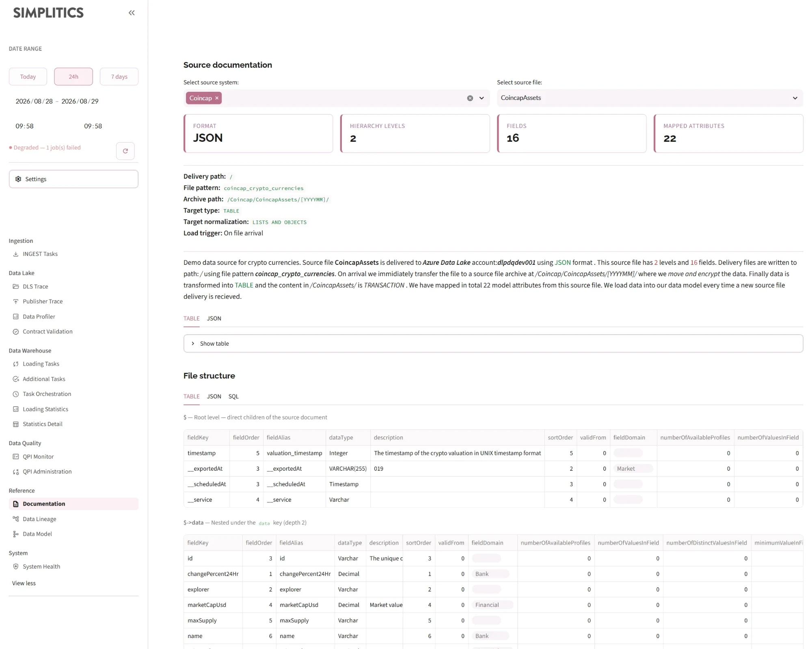Click the Data Lineage icon
Viewport: 812px width, 649px height.
[16, 519]
